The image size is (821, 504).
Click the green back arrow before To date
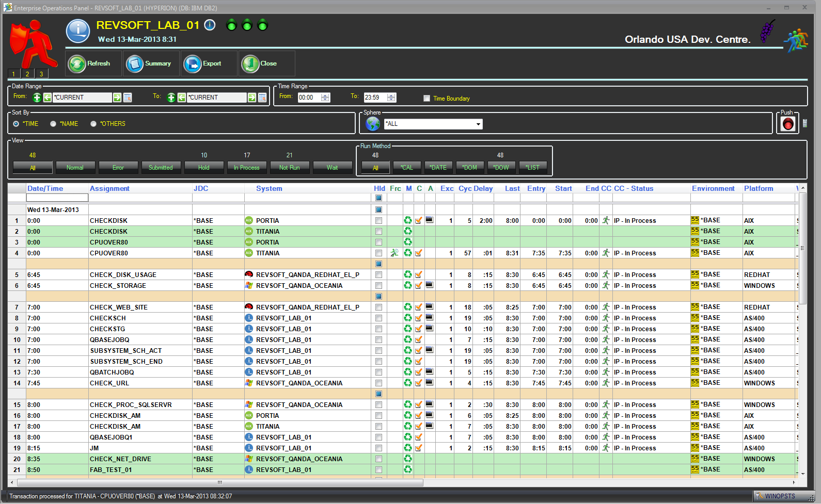(182, 97)
